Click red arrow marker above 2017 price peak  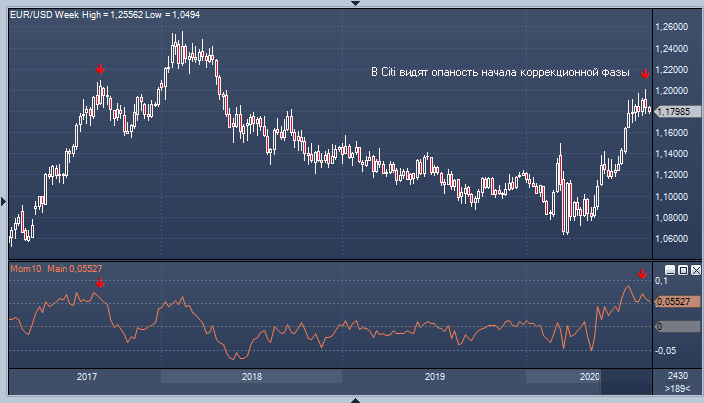click(x=99, y=69)
